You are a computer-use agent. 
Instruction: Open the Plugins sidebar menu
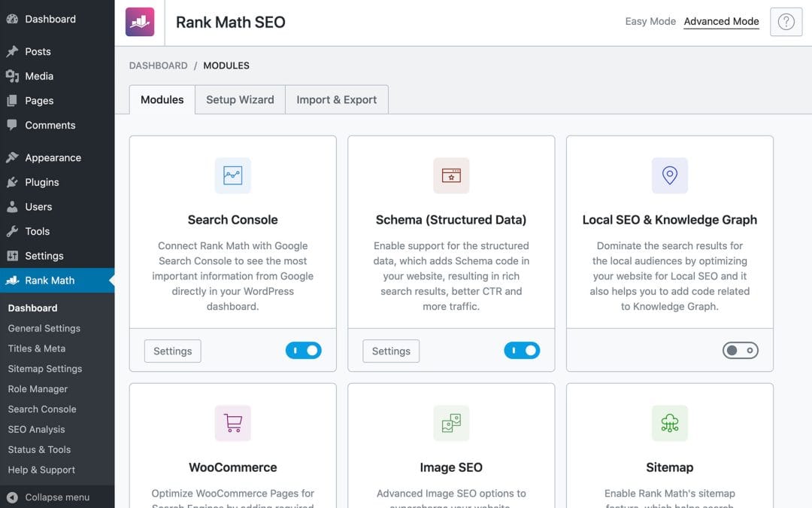(42, 182)
